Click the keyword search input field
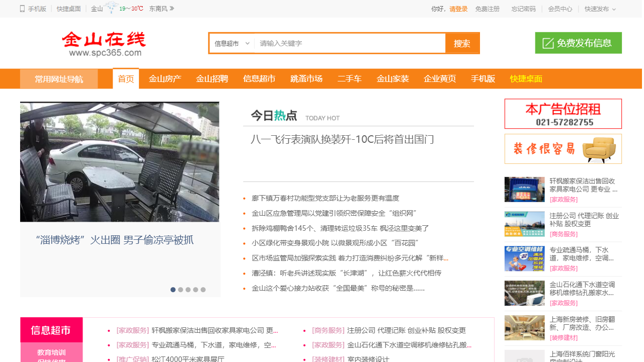Viewport: 644px width, 362px height. coord(350,44)
